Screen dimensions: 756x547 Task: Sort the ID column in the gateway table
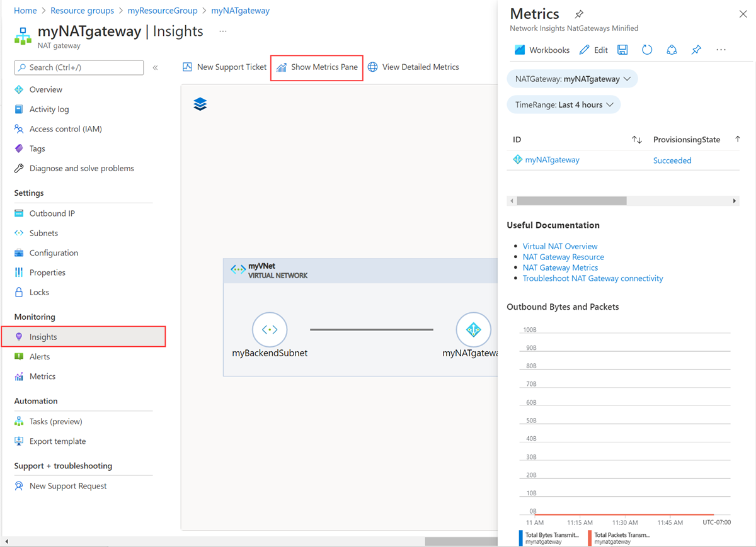pyautogui.click(x=637, y=139)
